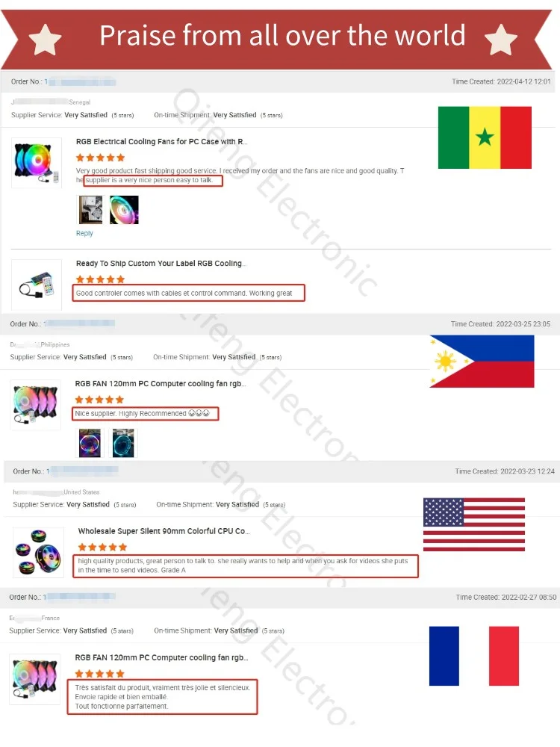Click the France flag image
Screen dimensions: 560x747
(x=474, y=656)
